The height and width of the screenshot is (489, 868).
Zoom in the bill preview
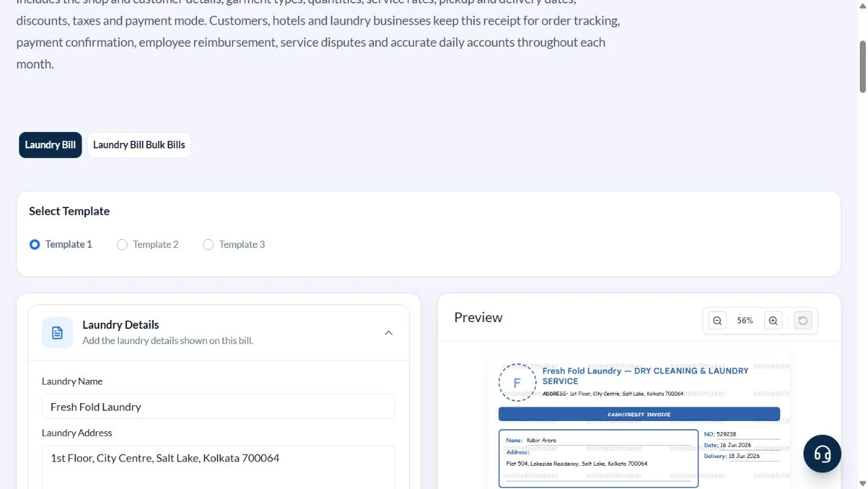(773, 321)
